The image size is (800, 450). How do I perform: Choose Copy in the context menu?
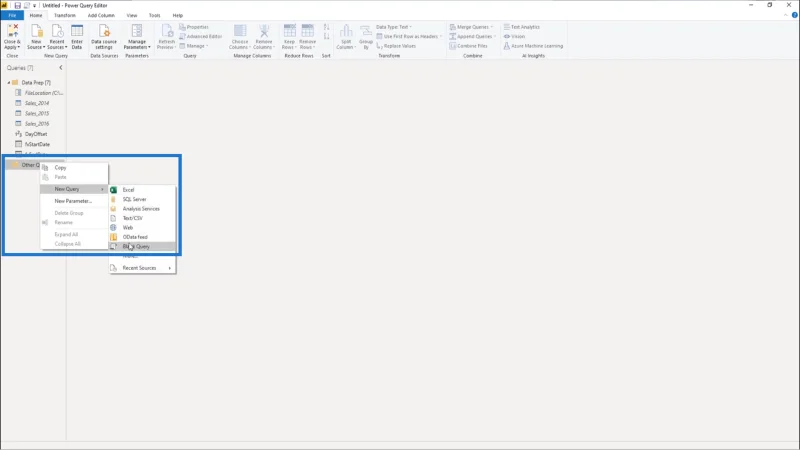pos(74,167)
